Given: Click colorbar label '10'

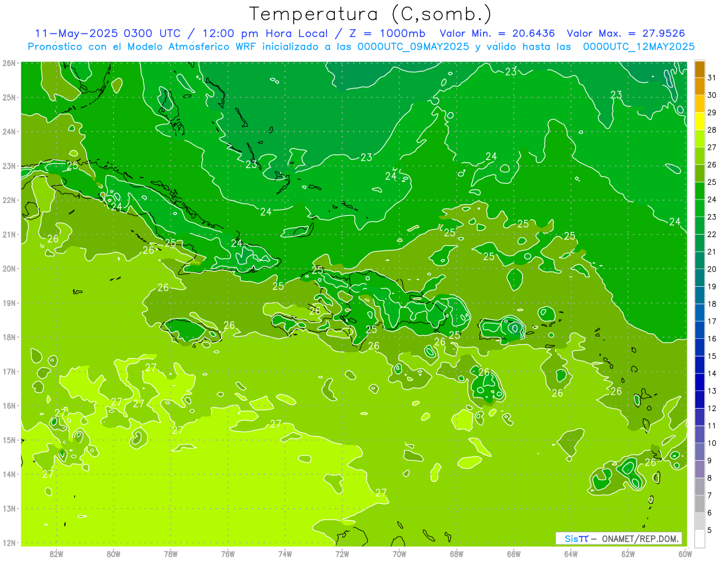Looking at the screenshot, I should click(x=712, y=443).
